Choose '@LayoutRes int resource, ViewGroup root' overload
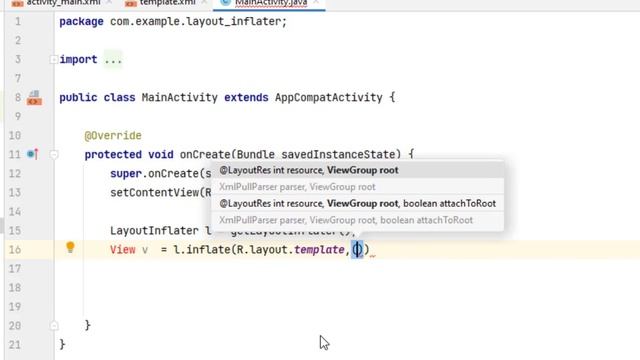 tap(357, 170)
